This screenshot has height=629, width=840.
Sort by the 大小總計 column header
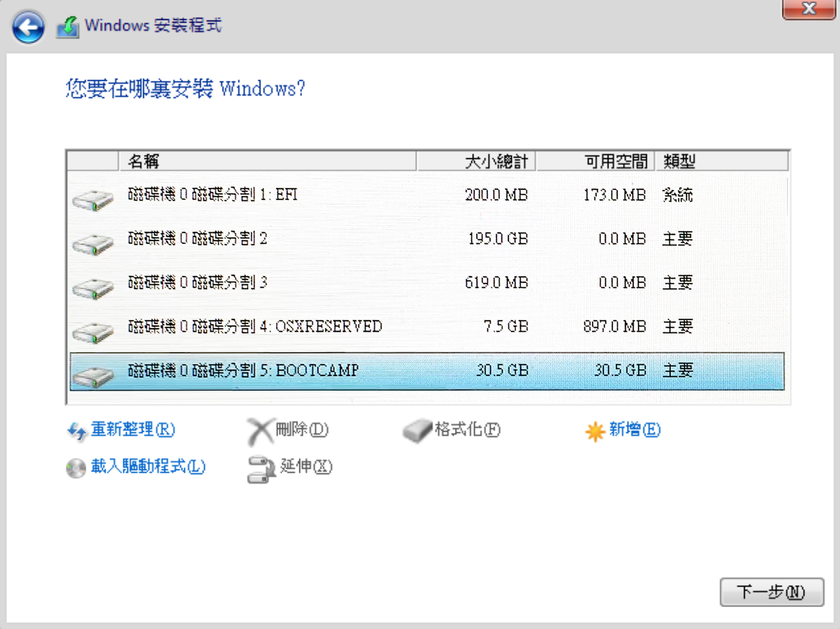click(476, 162)
